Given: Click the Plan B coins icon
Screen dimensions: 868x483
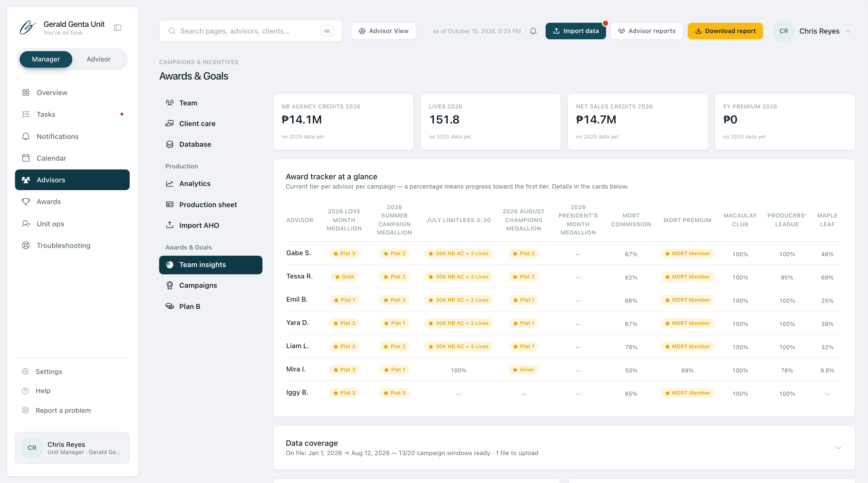Looking at the screenshot, I should click(x=170, y=306).
